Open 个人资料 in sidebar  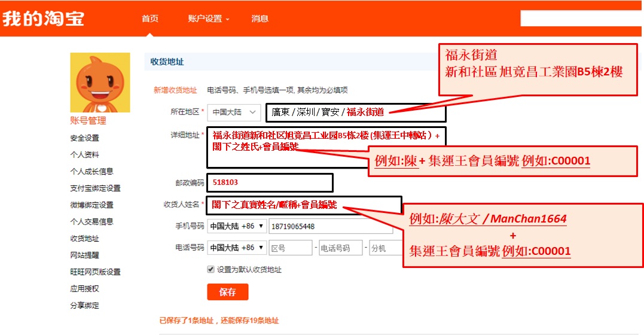tap(84, 154)
